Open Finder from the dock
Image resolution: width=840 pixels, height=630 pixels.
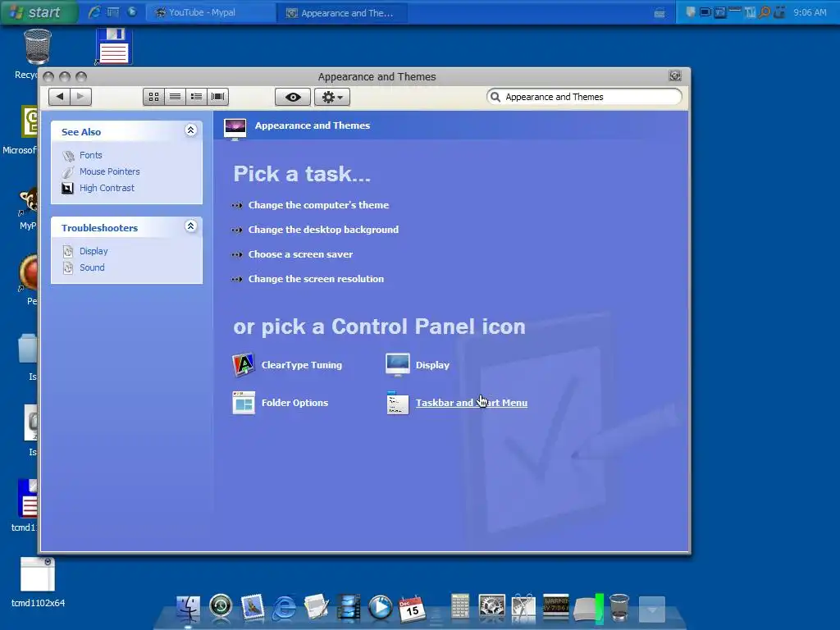point(189,608)
